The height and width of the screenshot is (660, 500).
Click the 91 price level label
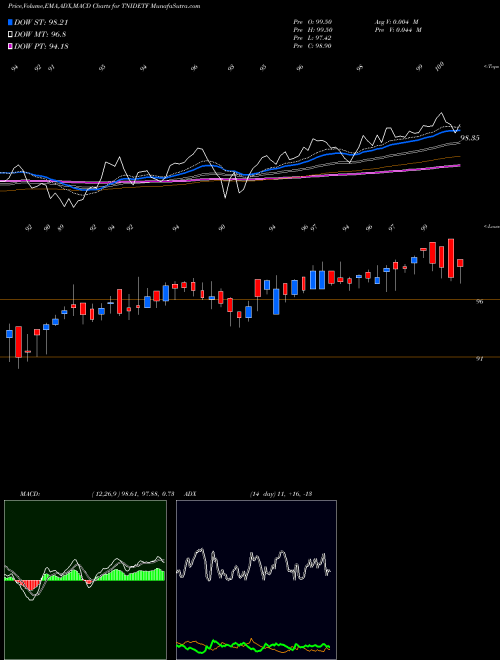click(479, 359)
